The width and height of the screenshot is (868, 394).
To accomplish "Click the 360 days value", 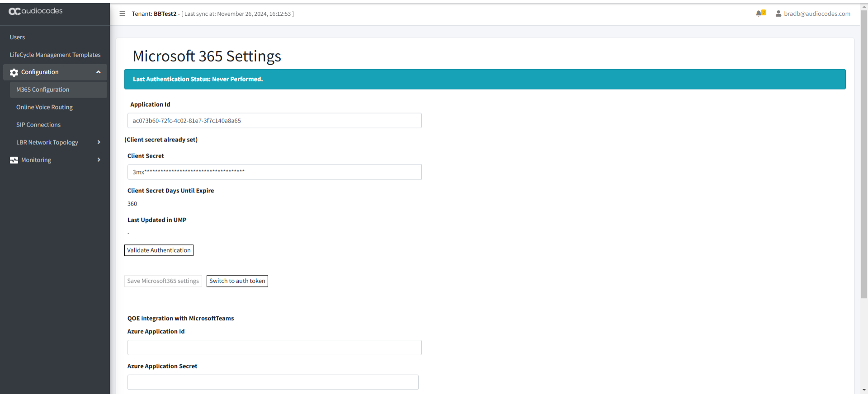I will pyautogui.click(x=132, y=204).
